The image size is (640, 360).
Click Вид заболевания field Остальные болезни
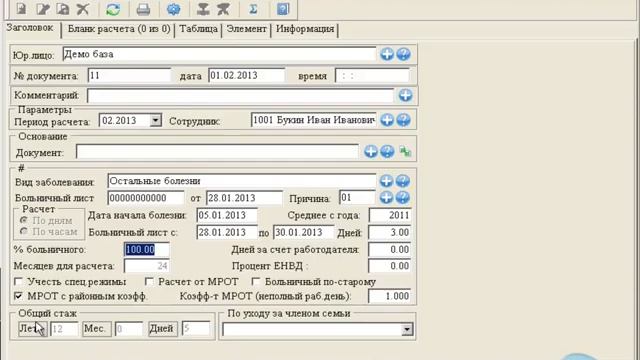point(242,181)
